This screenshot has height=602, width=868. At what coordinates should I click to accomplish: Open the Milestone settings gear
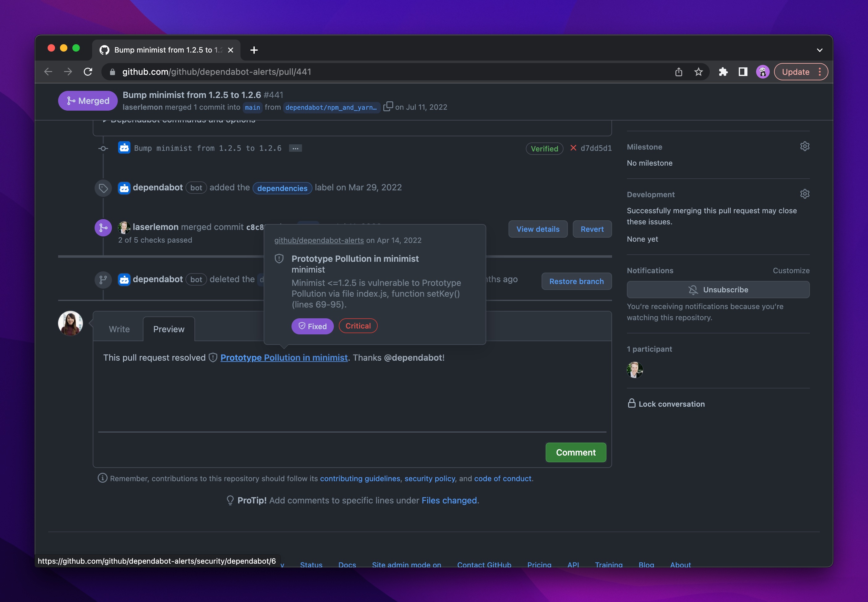click(x=805, y=146)
